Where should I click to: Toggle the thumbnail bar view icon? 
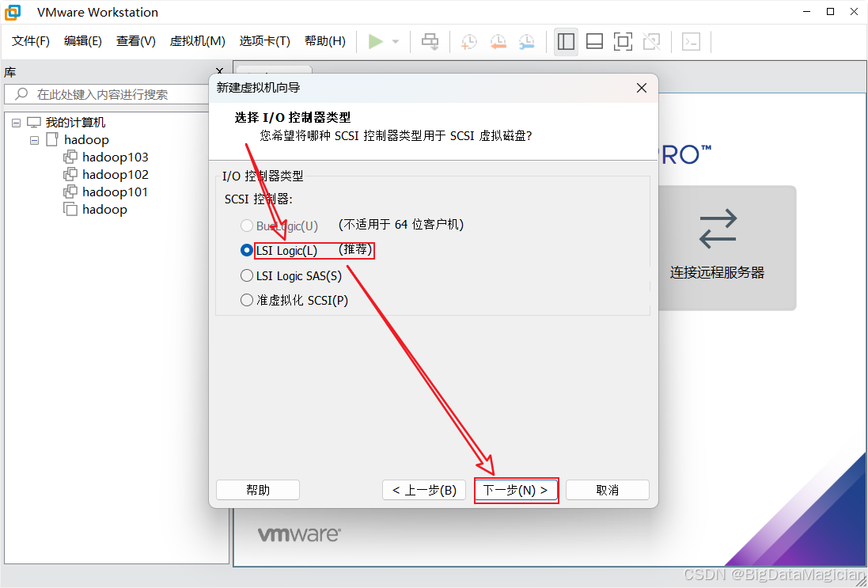pyautogui.click(x=594, y=41)
